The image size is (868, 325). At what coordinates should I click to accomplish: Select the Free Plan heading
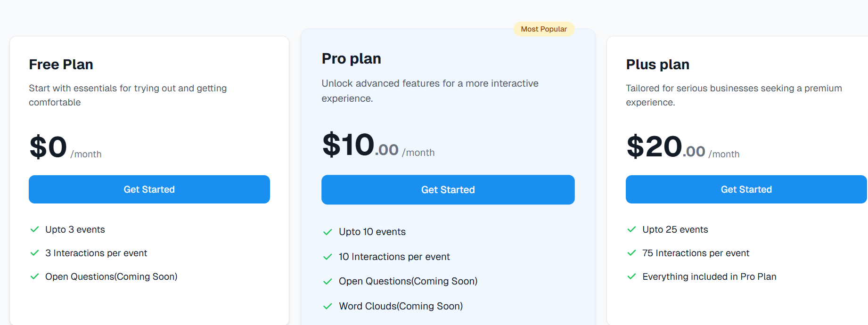(61, 65)
